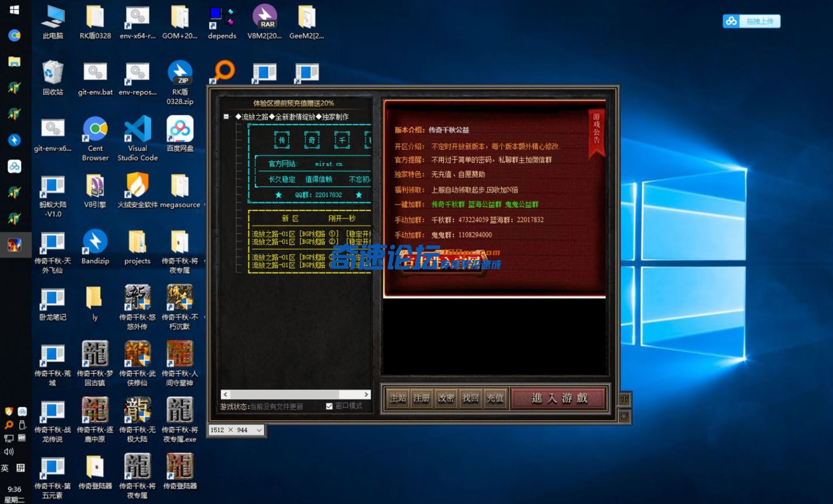Click the 英 input method indicator

pyautogui.click(x=5, y=468)
